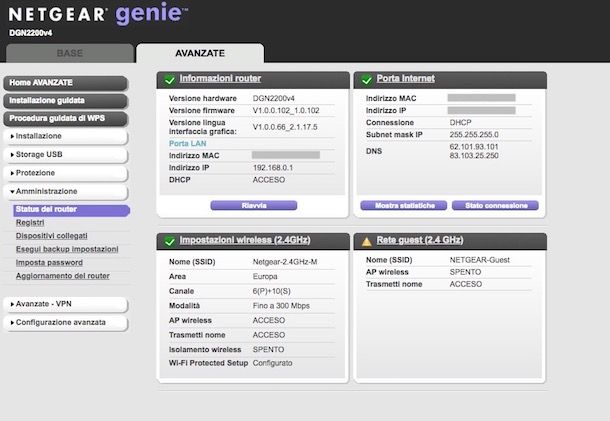
Task: Open Procedura guidata di WPS
Action: click(x=65, y=119)
